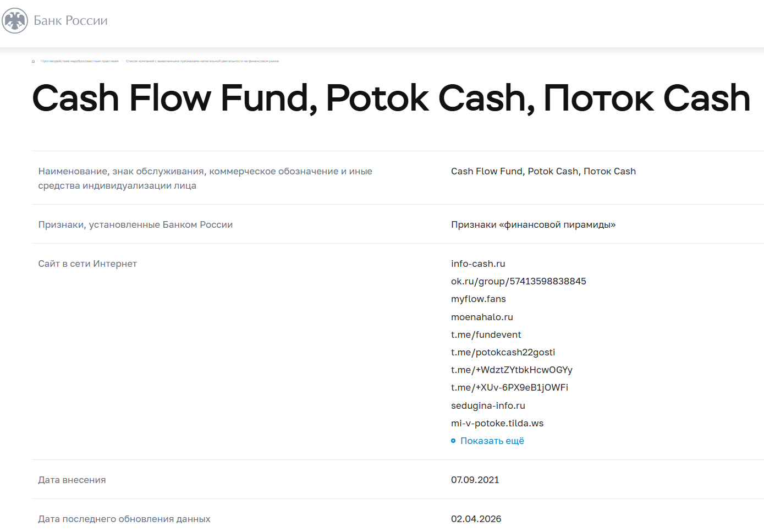Image resolution: width=764 pixels, height=532 pixels.
Task: Click the "Банк России" logo text
Action: point(70,21)
